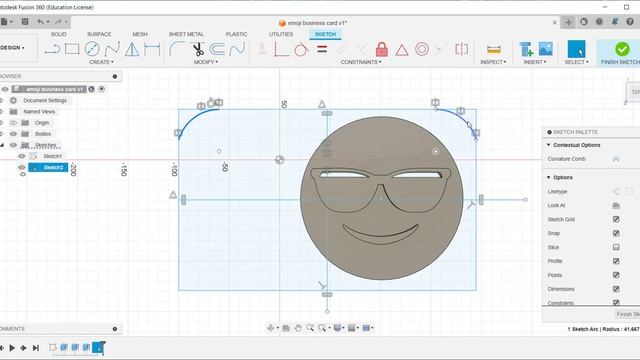Viewport: 640px width, 360px height.
Task: Apply Symmetry constraint
Action: [462, 49]
